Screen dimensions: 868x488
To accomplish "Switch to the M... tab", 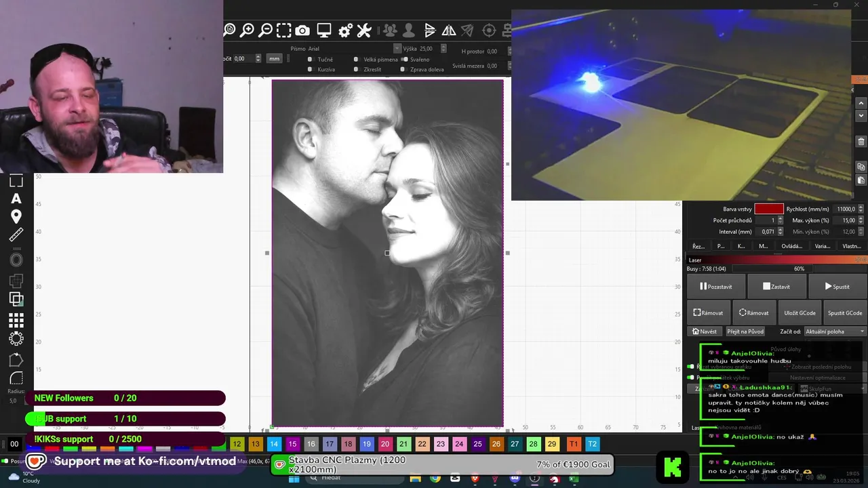I will (763, 246).
